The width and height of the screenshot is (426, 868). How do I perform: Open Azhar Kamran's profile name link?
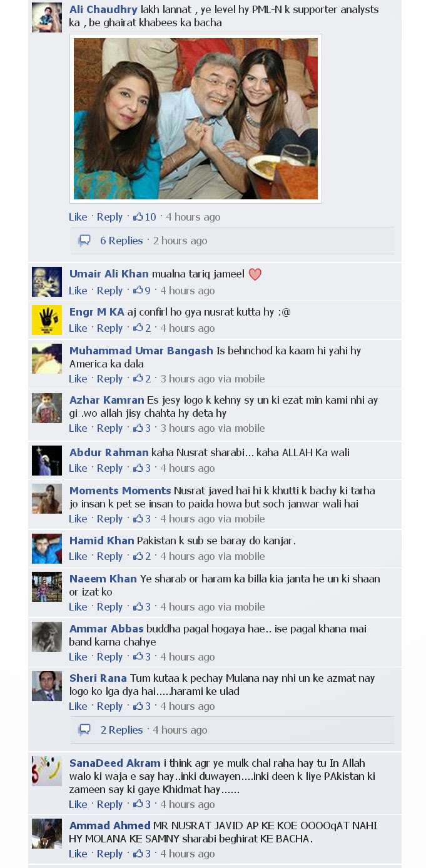(x=106, y=400)
